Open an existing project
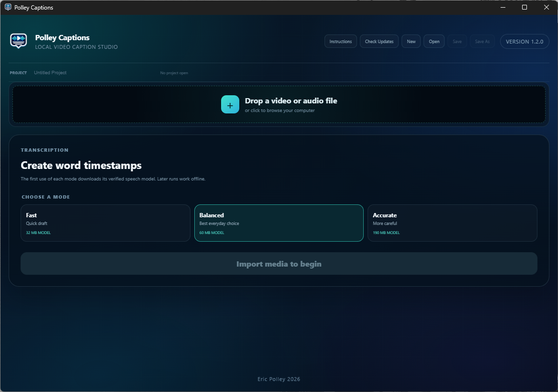The image size is (558, 392). [x=434, y=41]
